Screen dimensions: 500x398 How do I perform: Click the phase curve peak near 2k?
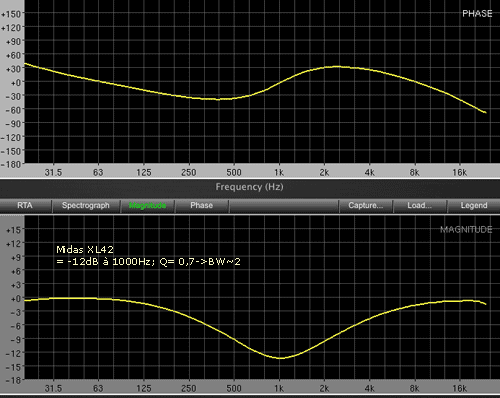point(337,67)
